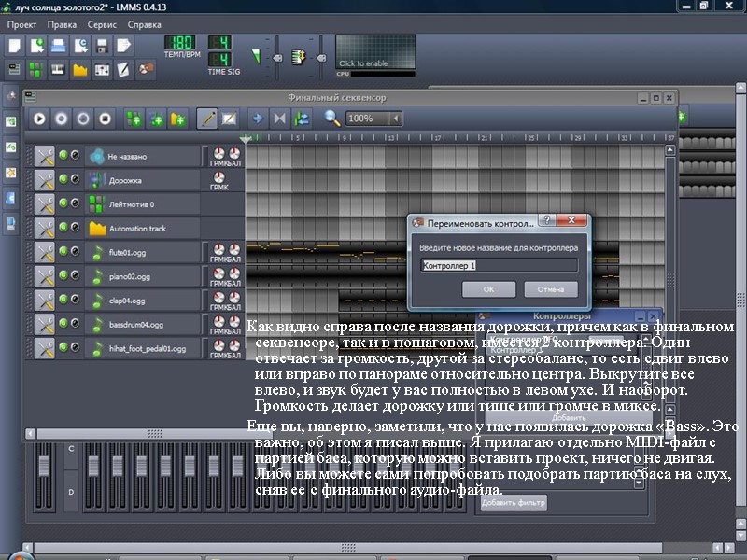Click Отмена to cancel renaming the controller

[x=550, y=289]
